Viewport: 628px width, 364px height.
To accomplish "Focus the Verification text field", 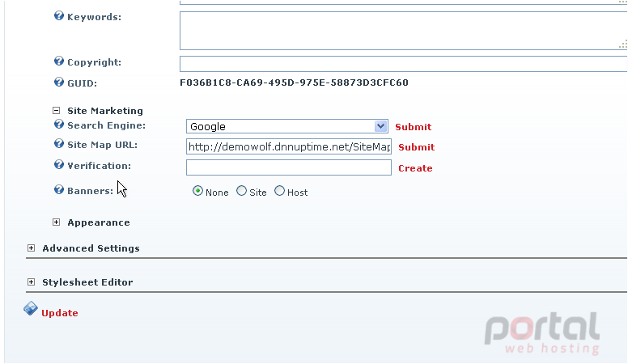I will pyautogui.click(x=289, y=167).
